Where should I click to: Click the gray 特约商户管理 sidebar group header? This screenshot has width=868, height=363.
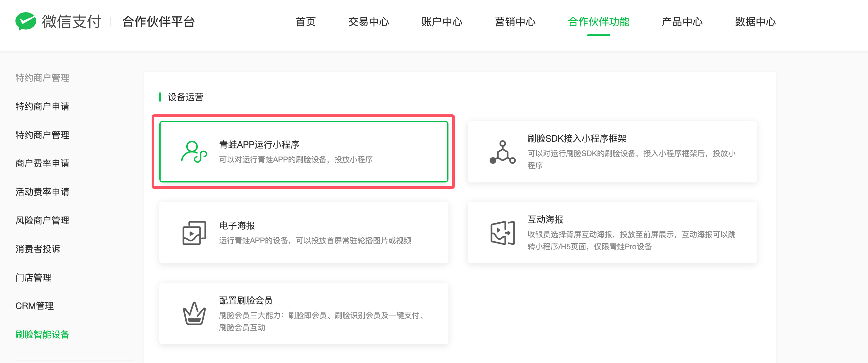click(42, 78)
